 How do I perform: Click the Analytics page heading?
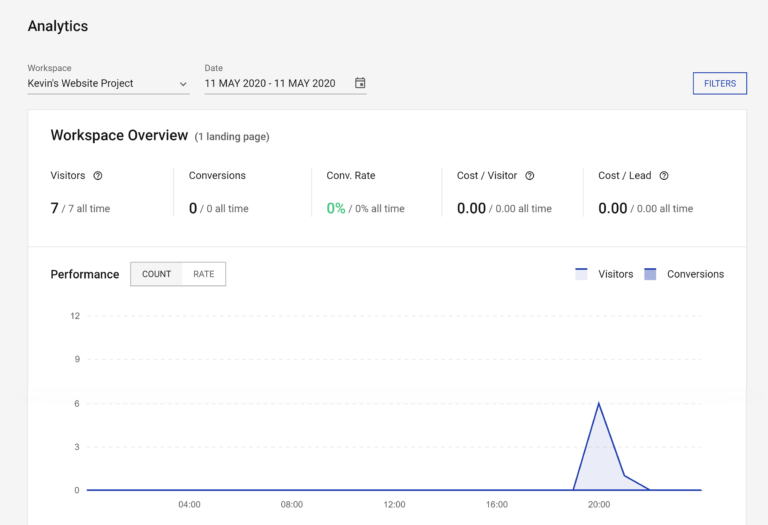[x=58, y=26]
